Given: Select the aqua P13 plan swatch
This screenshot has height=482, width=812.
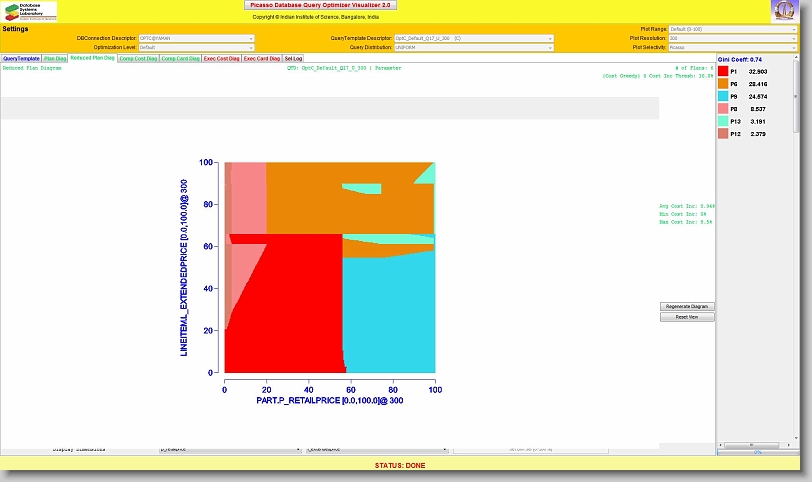Looking at the screenshot, I should pos(723,121).
